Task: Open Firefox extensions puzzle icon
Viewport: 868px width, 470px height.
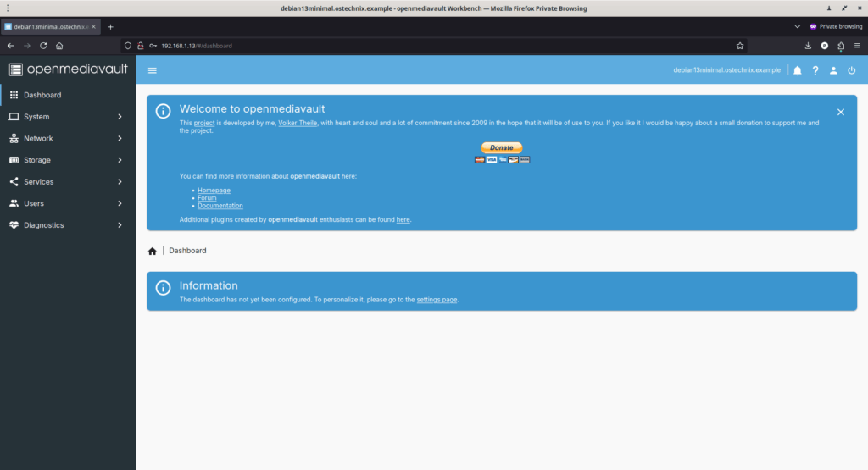Action: (841, 46)
